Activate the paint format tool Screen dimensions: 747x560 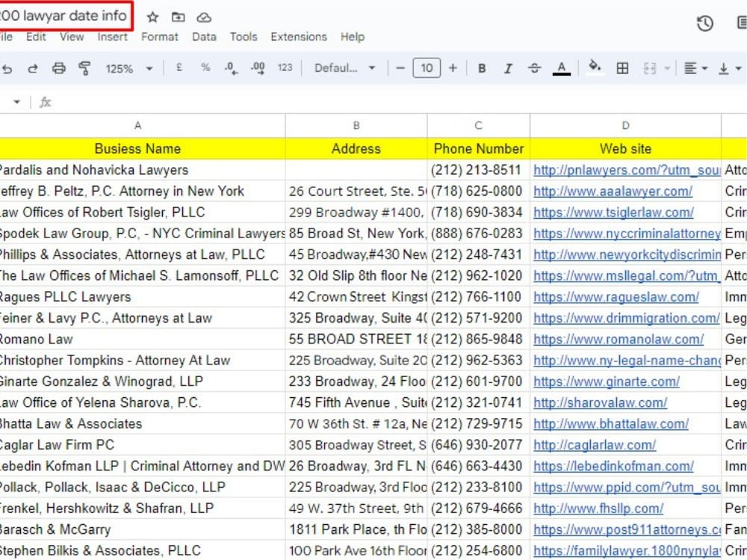point(84,69)
